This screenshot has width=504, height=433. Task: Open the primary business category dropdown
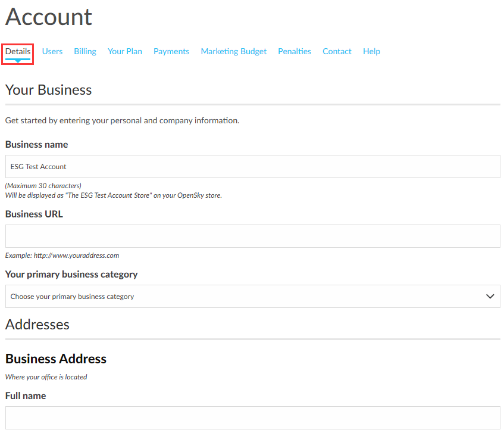pyautogui.click(x=244, y=297)
